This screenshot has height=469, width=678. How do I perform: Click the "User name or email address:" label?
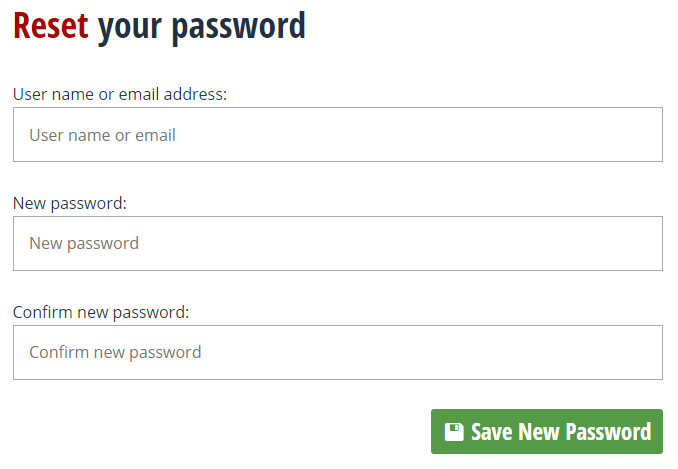point(120,94)
